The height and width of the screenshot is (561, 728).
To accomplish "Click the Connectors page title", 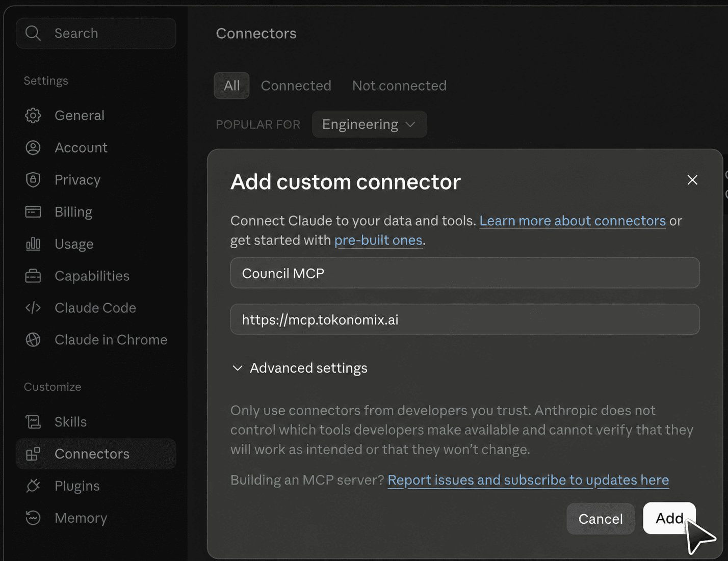I will point(256,33).
